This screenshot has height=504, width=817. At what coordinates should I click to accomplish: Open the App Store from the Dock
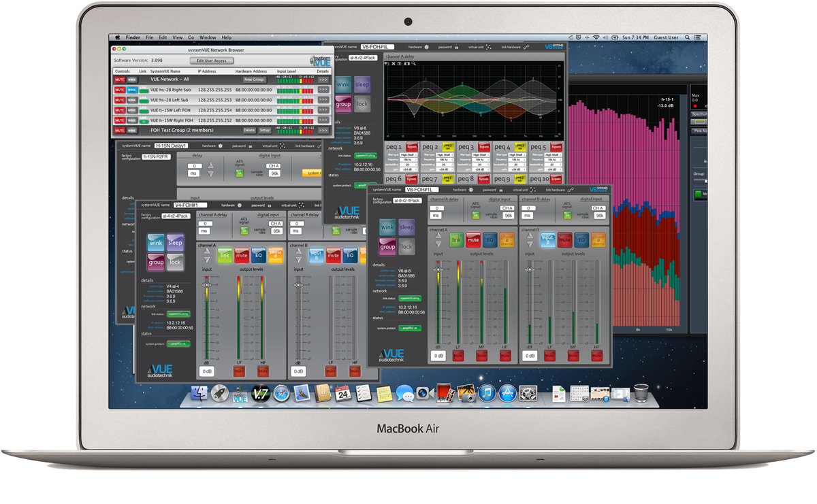point(507,392)
